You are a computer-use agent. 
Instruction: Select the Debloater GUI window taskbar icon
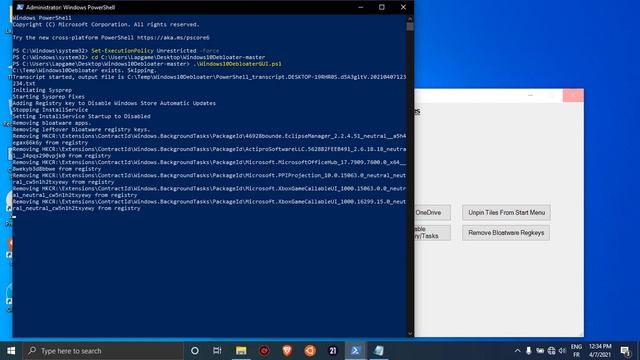(378, 351)
